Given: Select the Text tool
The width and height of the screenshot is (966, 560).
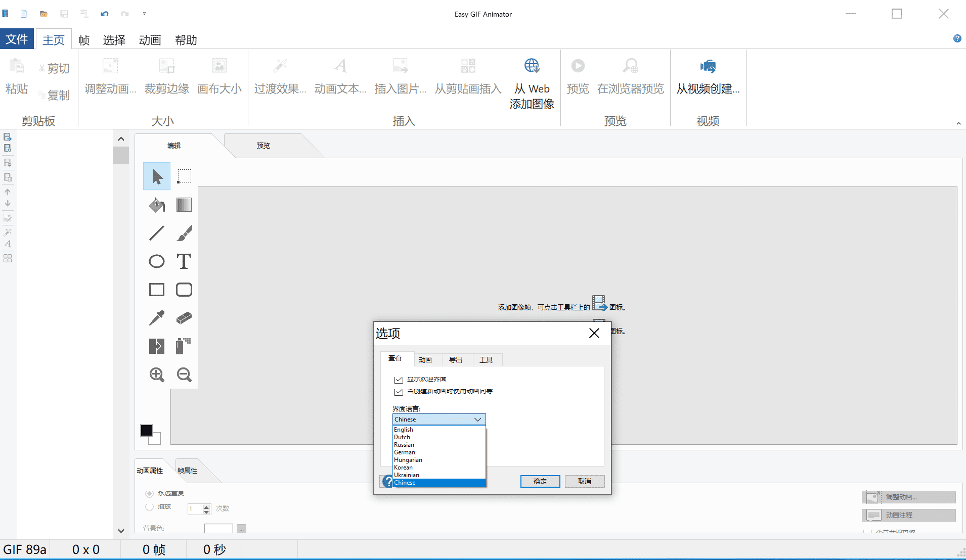Looking at the screenshot, I should 184,261.
